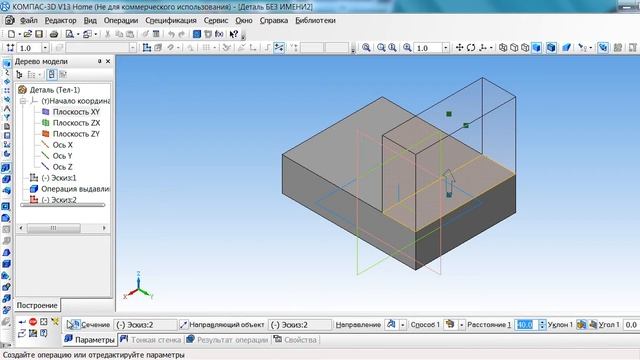
Task: Open the current scale 1.0 dropdown
Action: 45,48
